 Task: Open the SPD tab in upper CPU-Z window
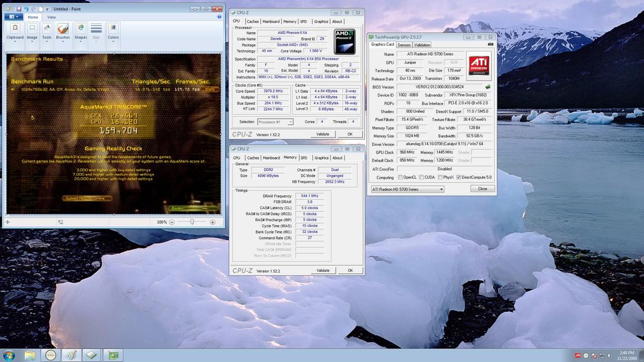tap(304, 21)
